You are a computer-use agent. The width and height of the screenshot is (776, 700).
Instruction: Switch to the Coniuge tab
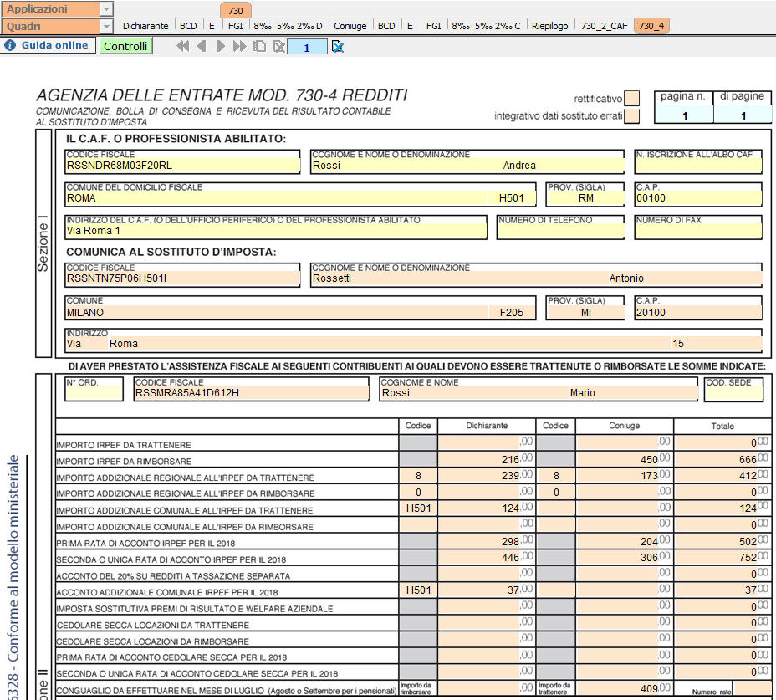(350, 26)
